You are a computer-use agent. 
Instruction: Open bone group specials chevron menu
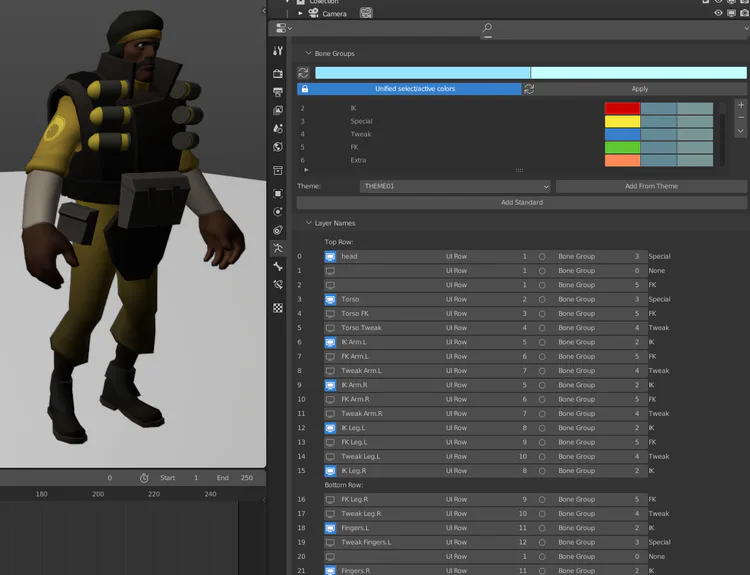tap(741, 131)
